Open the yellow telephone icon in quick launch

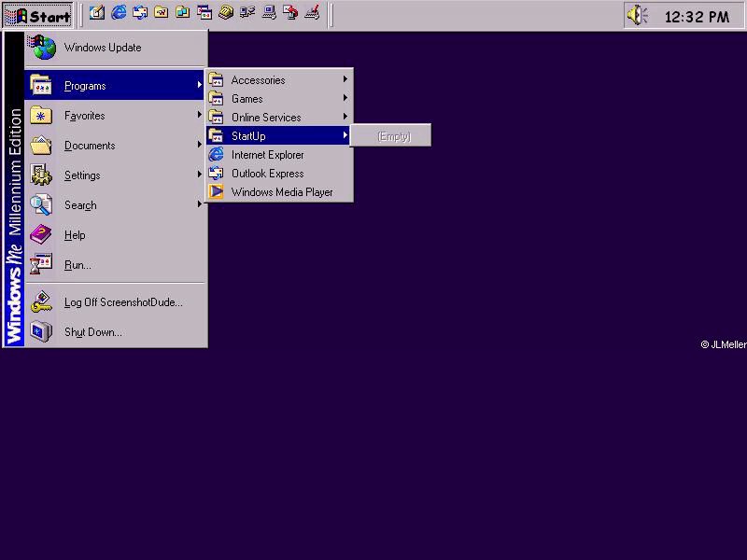pos(226,13)
